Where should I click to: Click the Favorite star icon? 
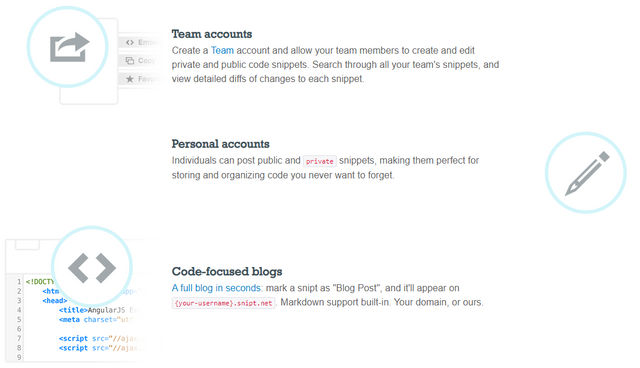[130, 79]
